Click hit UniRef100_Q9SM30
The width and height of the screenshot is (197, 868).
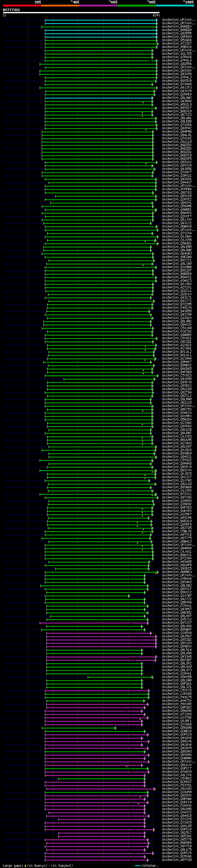(176, 796)
